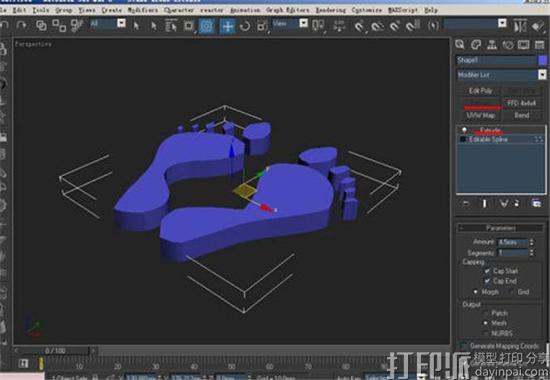Image resolution: width=550 pixels, height=380 pixels.
Task: Click the Use Pivot Point Center icon
Action: click(318, 26)
